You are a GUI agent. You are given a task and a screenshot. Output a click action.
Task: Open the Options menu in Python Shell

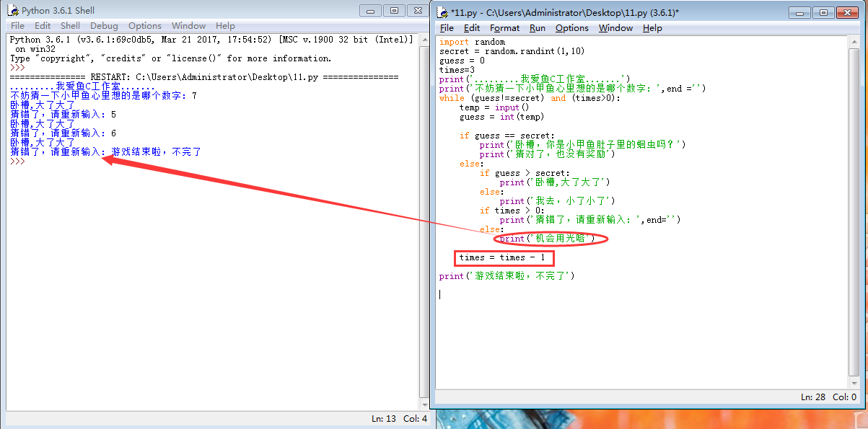tap(144, 26)
